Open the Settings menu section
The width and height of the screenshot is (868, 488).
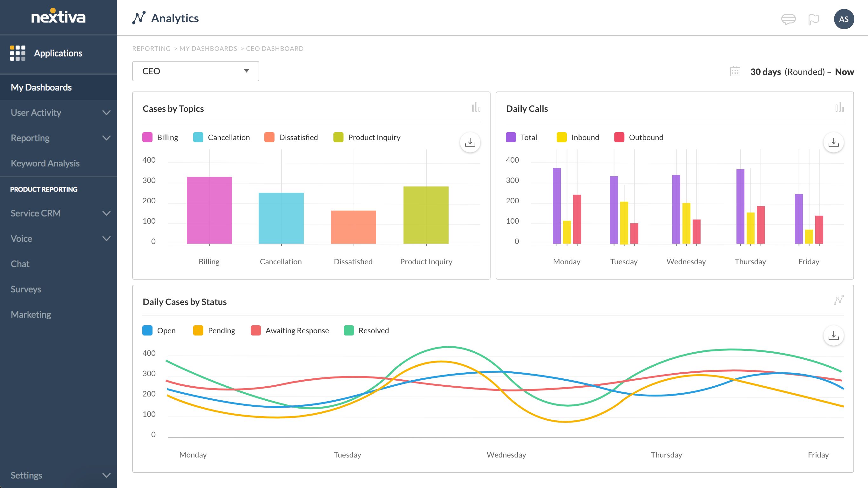pyautogui.click(x=58, y=475)
